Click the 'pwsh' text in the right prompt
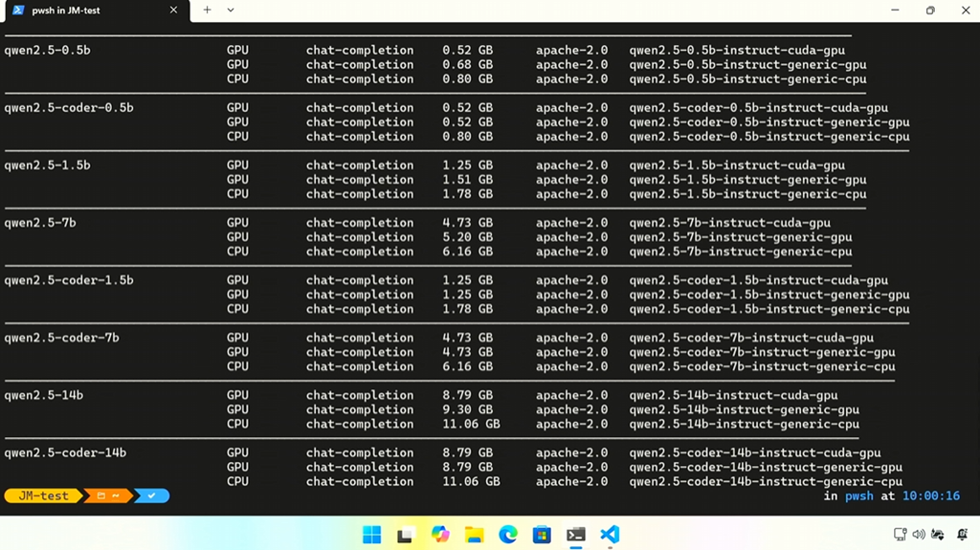Image resolution: width=980 pixels, height=550 pixels. (x=859, y=495)
